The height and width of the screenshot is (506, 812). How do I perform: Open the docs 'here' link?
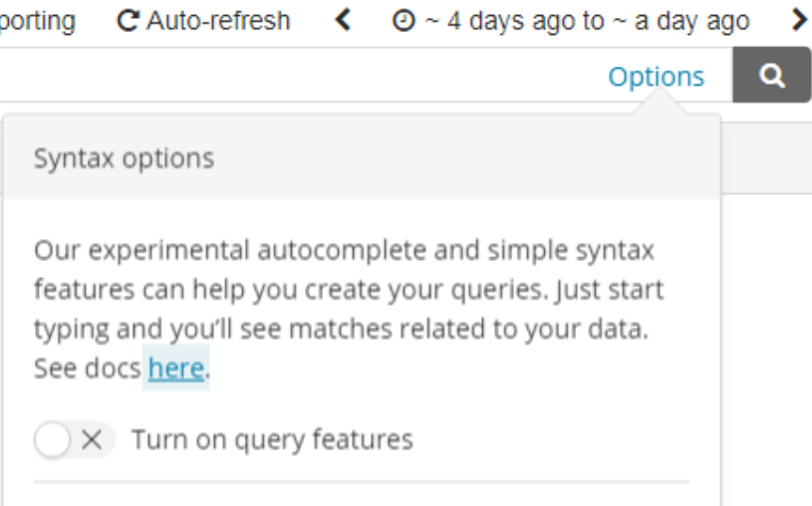click(175, 369)
